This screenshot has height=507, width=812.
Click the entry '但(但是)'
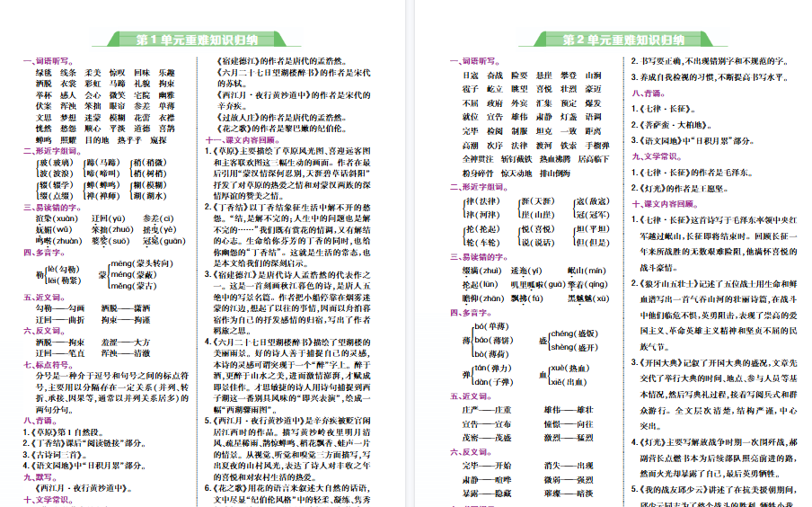[593, 243]
